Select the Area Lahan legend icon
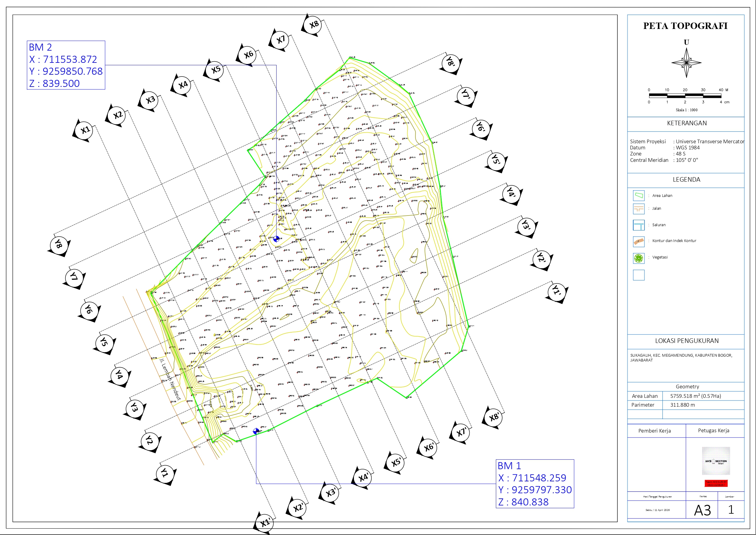The width and height of the screenshot is (756, 535). click(638, 195)
